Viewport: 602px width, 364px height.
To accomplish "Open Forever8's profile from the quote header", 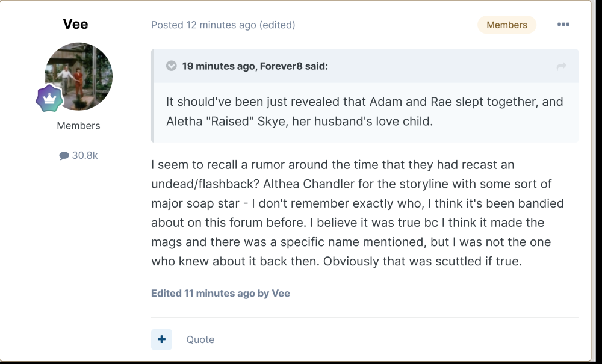I will (x=281, y=66).
